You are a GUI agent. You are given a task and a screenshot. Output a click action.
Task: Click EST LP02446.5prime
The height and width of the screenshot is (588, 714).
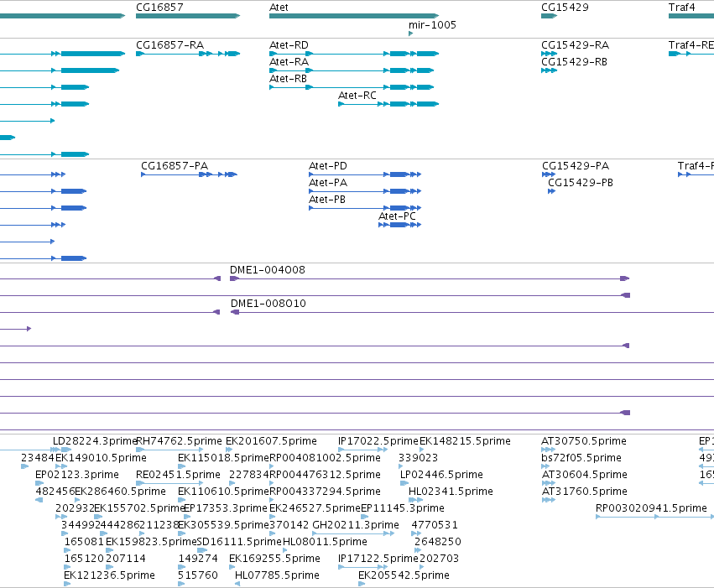(441, 475)
